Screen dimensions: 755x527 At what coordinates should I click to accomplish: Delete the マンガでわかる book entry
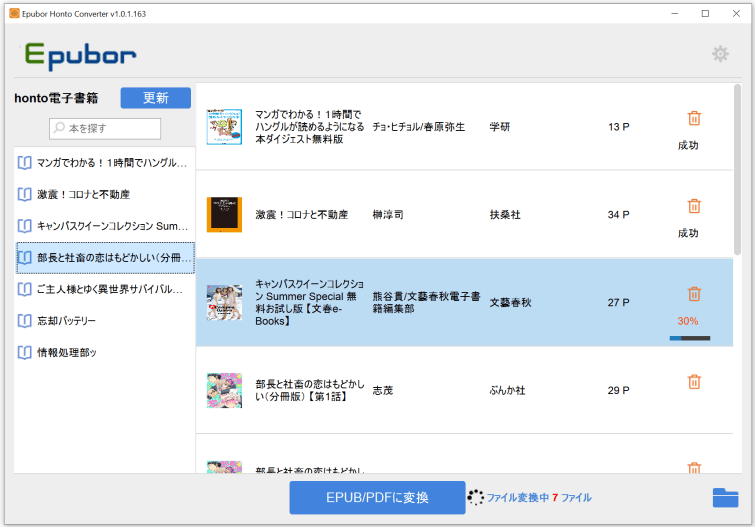click(x=694, y=118)
